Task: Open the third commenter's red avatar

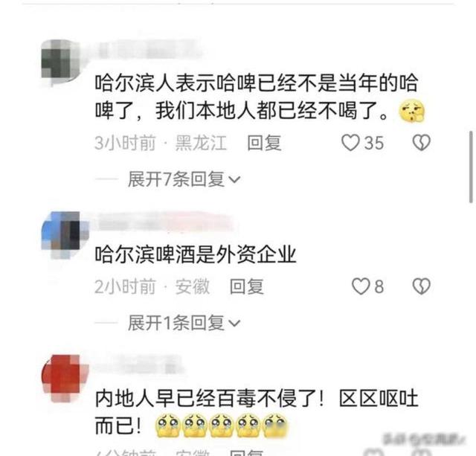Action: coord(64,376)
